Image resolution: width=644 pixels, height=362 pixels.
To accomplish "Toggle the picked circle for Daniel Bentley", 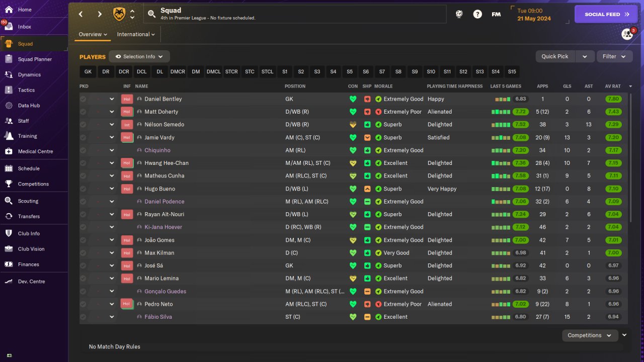I will point(83,99).
